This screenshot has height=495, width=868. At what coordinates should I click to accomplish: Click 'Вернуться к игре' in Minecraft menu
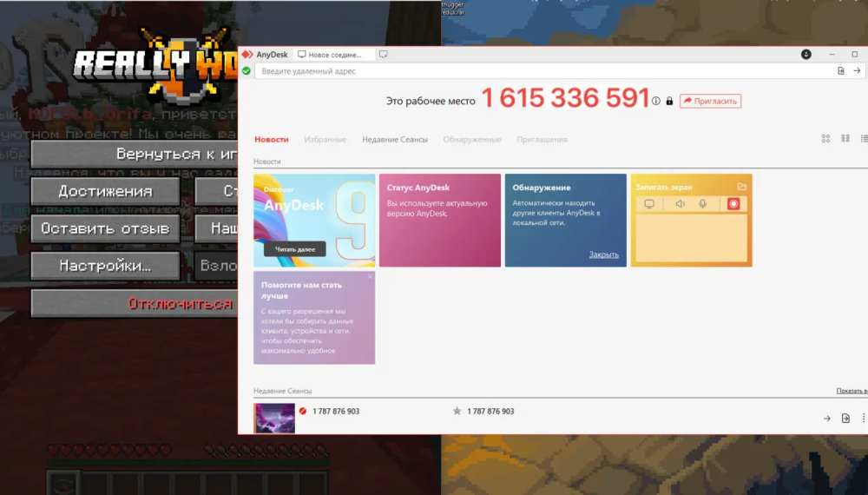pos(135,154)
